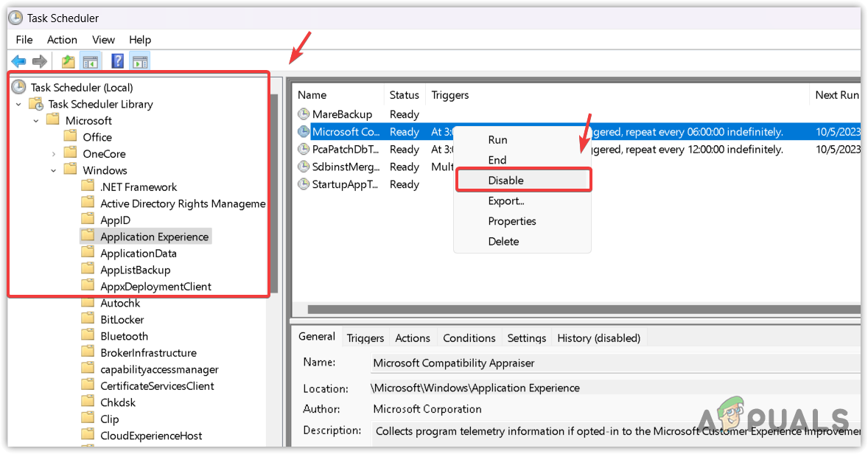Switch to the Settings tab
Image resolution: width=868 pixels, height=454 pixels.
click(x=526, y=338)
